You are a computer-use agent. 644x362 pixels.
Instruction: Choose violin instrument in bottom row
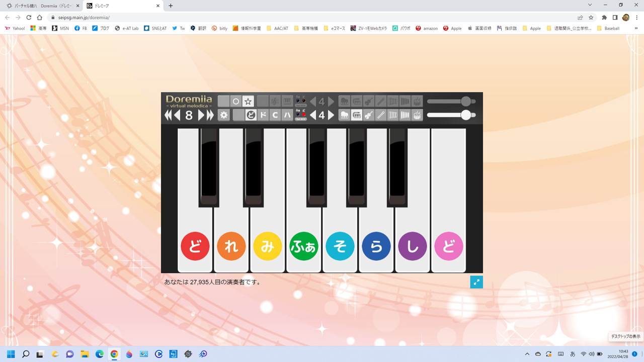(x=369, y=115)
